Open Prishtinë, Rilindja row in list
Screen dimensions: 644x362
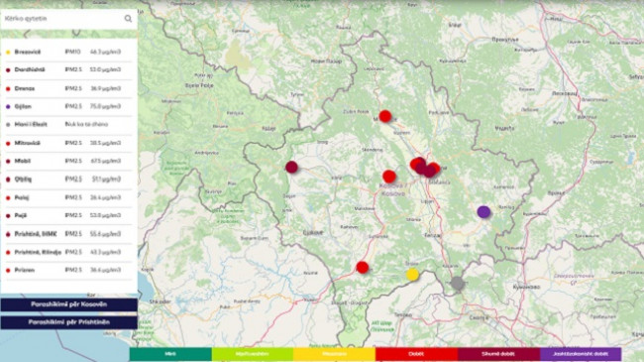point(68,252)
